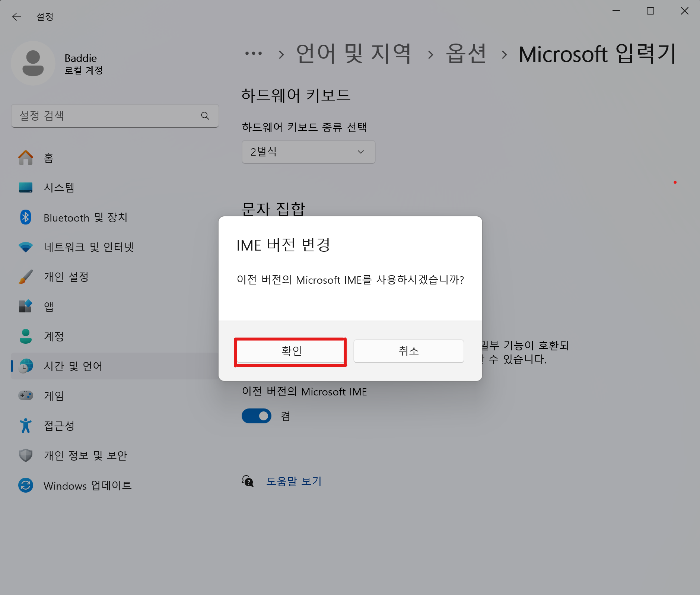Click the 앱 apps icon
700x595 pixels.
[26, 306]
